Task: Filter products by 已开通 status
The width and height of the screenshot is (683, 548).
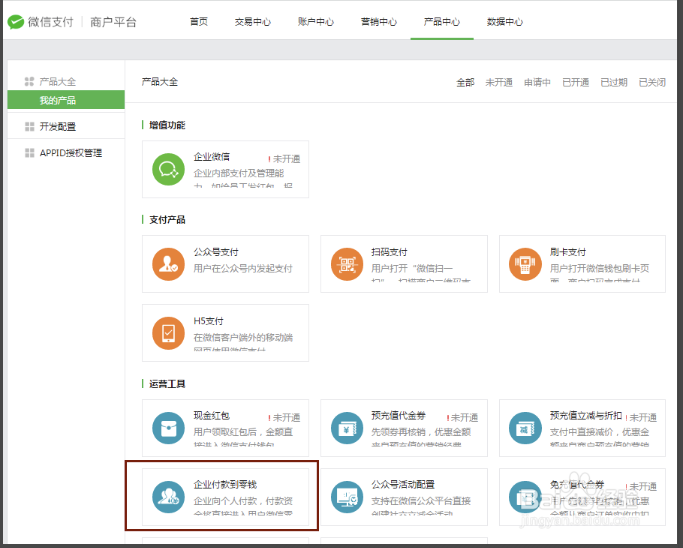Action: (x=575, y=82)
